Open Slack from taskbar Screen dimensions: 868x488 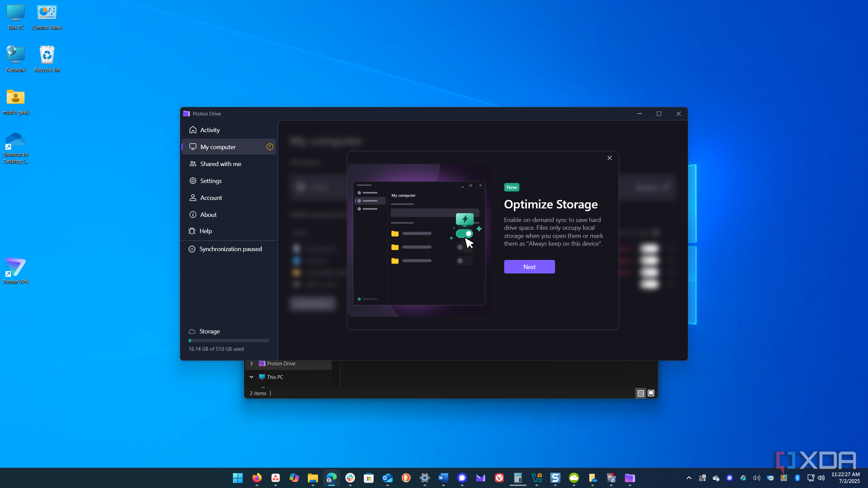(350, 478)
